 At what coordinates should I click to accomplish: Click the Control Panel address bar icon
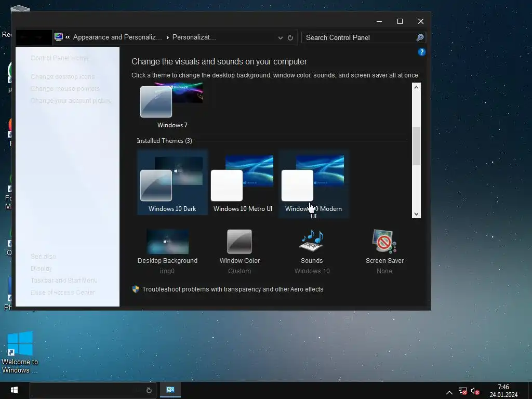pos(59,37)
